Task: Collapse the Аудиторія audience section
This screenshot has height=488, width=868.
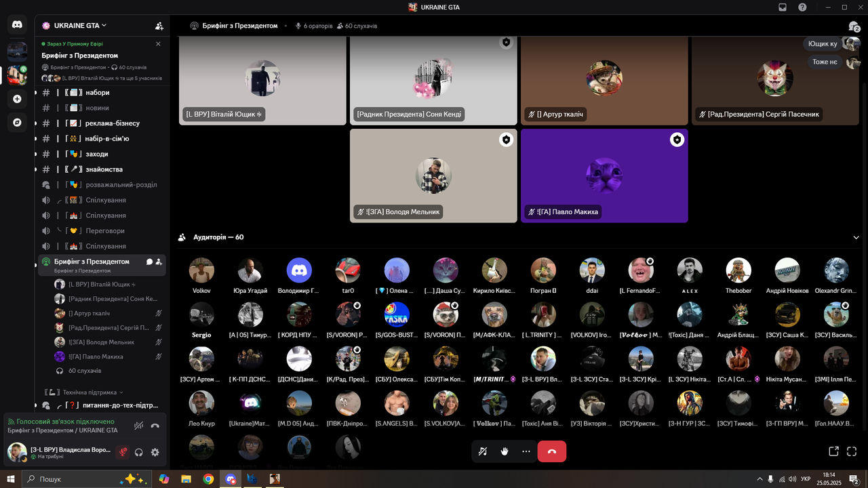Action: click(856, 238)
